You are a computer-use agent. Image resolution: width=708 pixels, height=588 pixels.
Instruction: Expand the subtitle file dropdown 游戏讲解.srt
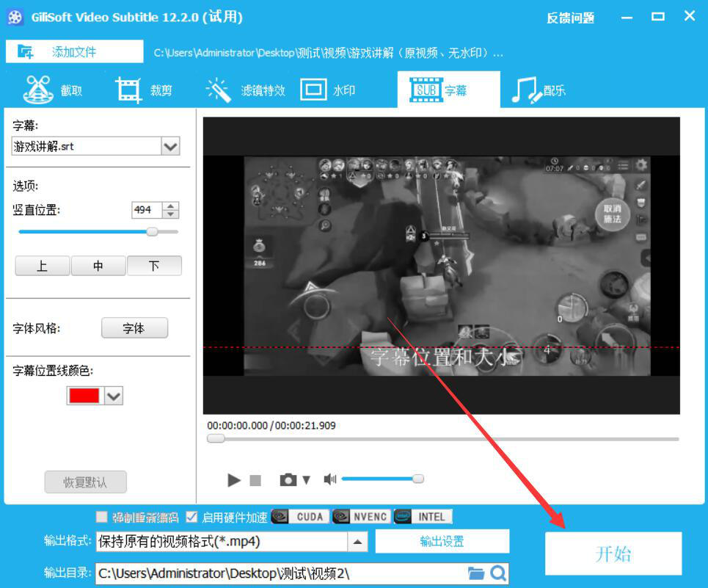click(170, 146)
